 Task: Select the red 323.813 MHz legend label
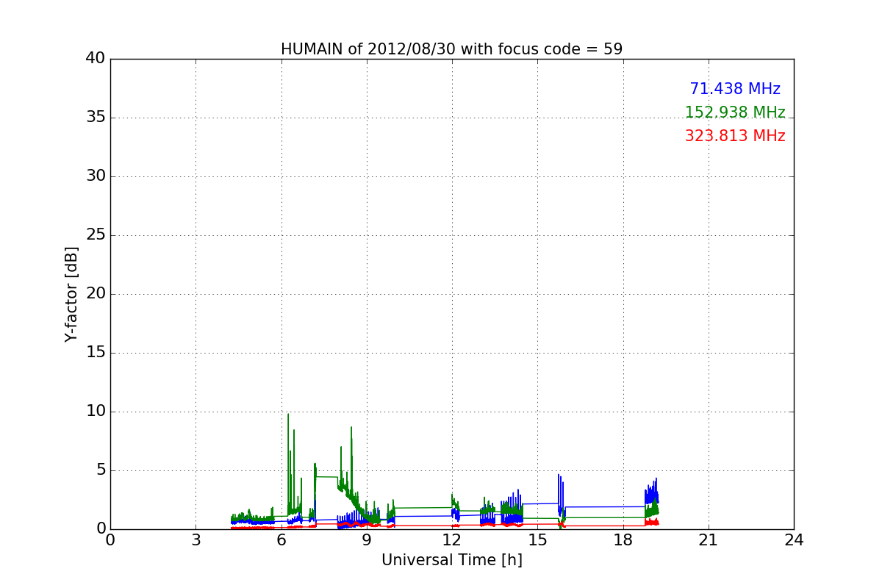(735, 136)
